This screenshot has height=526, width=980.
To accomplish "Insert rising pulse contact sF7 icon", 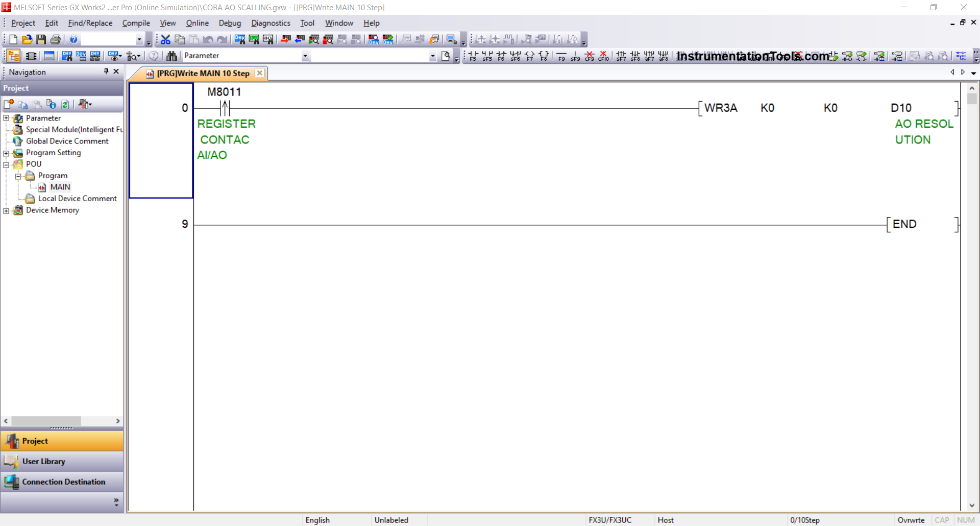I will click(621, 56).
